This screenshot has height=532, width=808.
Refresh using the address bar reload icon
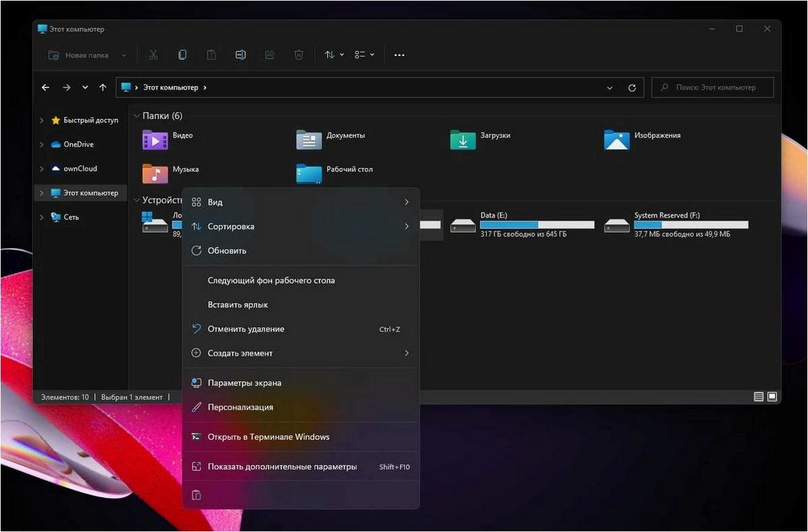tap(632, 88)
